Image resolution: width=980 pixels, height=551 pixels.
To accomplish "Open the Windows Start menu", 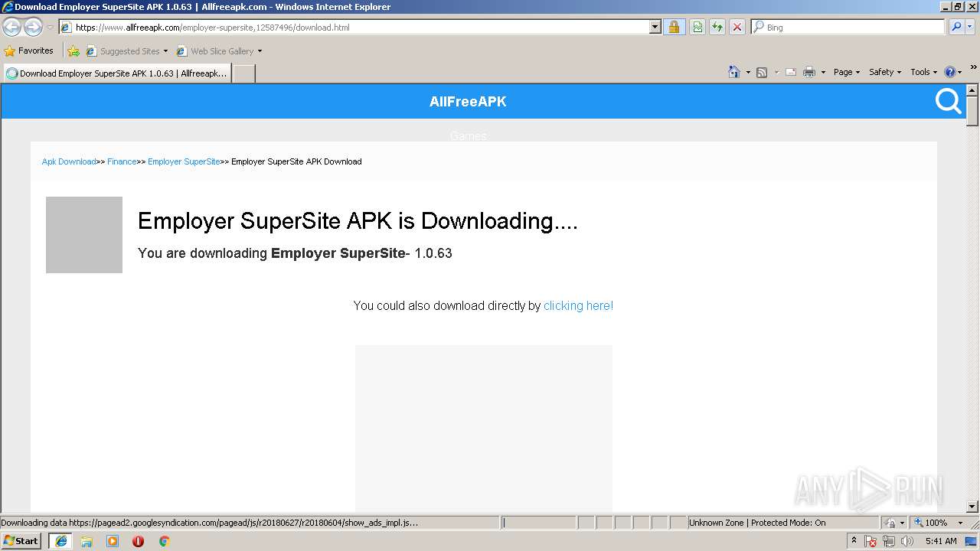I will pyautogui.click(x=21, y=541).
